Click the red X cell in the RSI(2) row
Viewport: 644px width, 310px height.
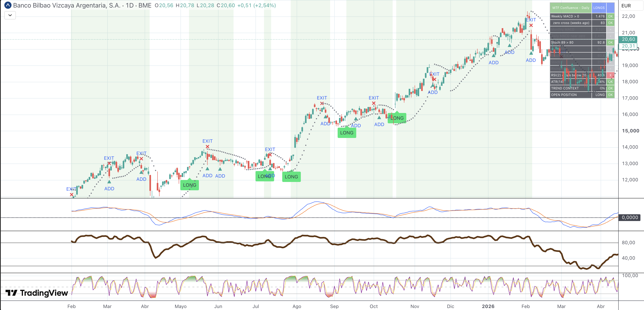click(610, 75)
